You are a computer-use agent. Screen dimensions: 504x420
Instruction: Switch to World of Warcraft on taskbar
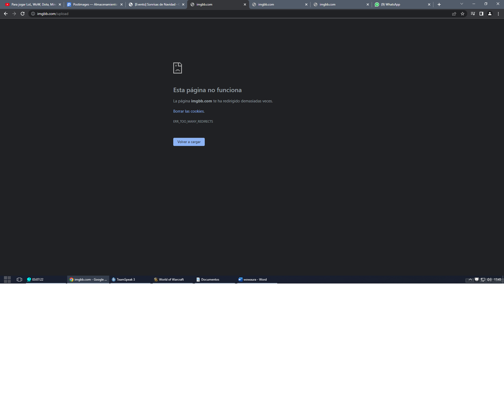click(x=172, y=280)
